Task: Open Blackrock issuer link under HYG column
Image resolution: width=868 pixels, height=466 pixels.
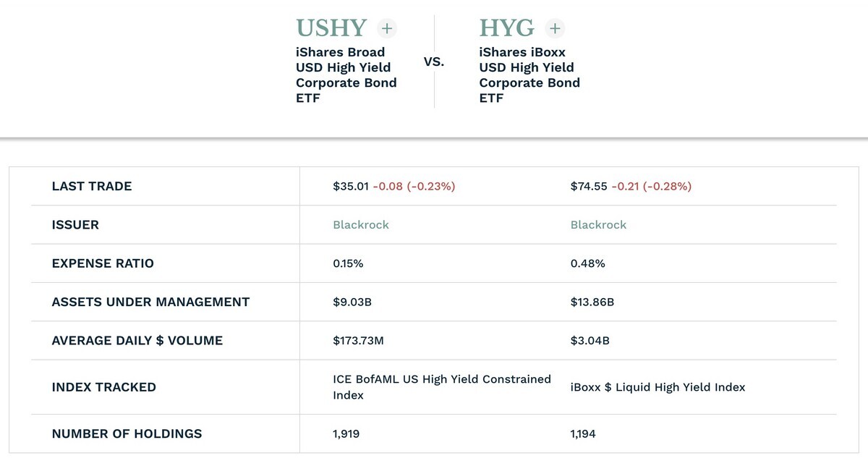Action: [599, 225]
